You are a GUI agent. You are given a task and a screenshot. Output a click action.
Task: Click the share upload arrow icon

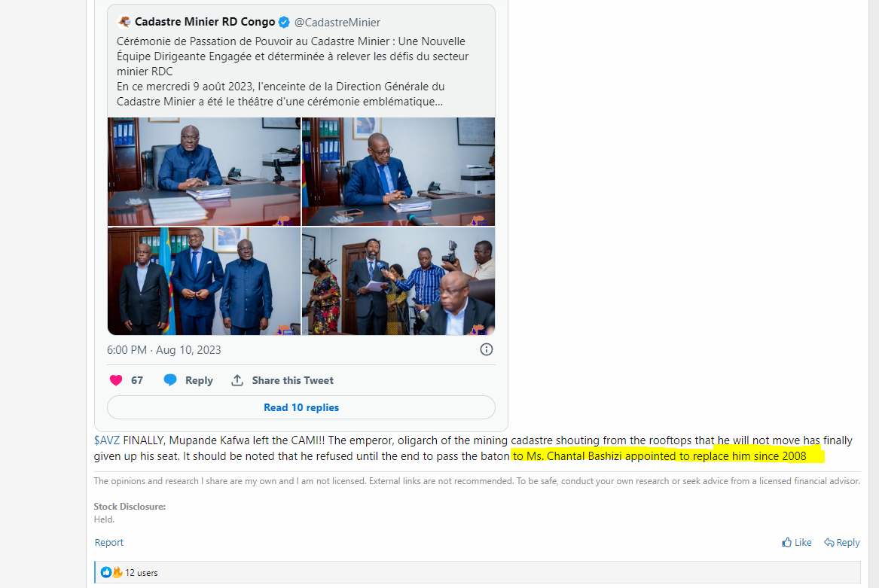237,380
